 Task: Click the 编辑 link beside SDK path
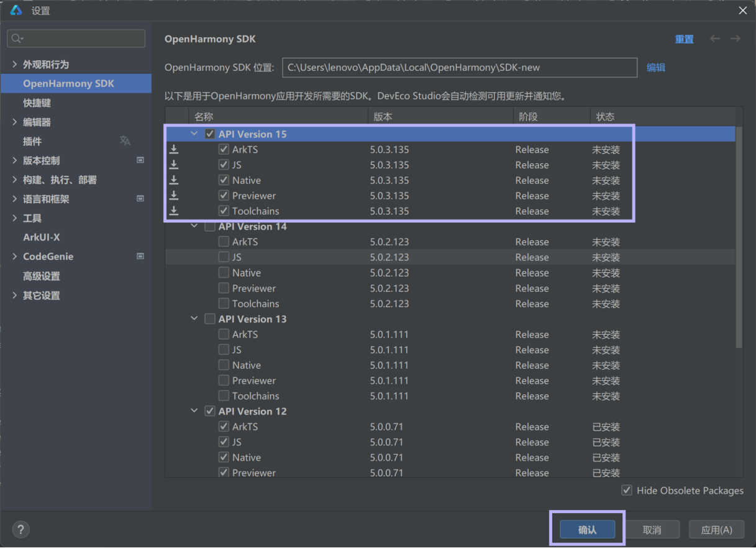coord(656,67)
